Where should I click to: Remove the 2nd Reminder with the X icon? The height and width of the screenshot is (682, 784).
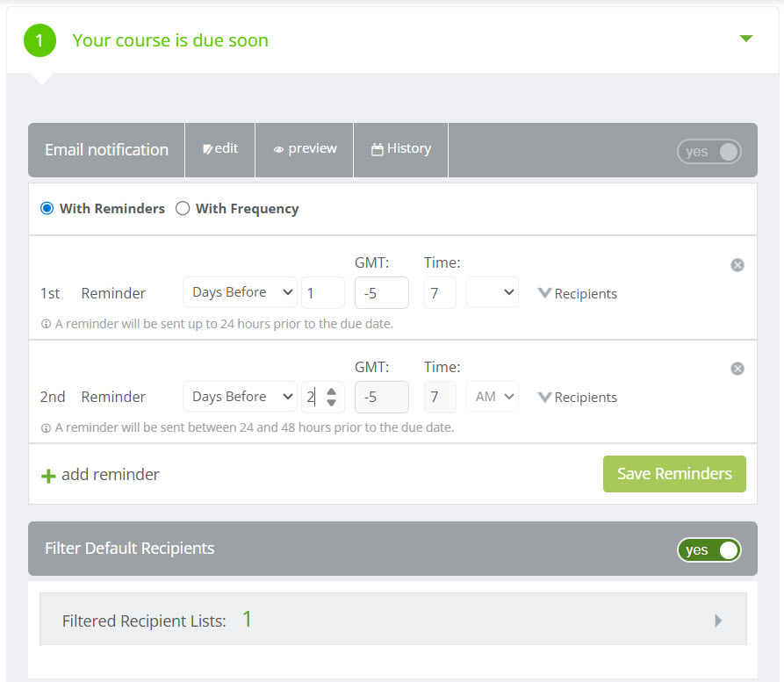click(737, 369)
